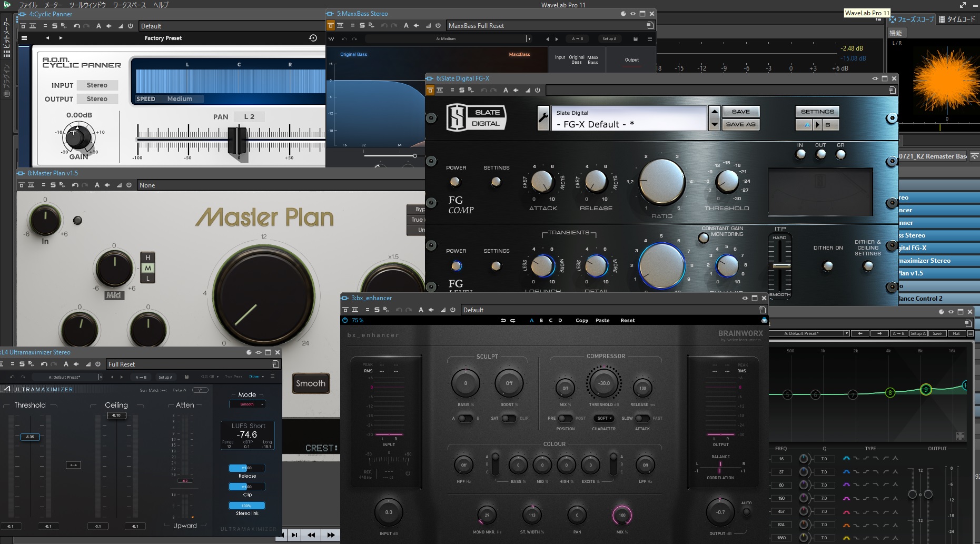The height and width of the screenshot is (544, 980).
Task: Click the undo arrow in bx_enhancer top bar
Action: 503,320
